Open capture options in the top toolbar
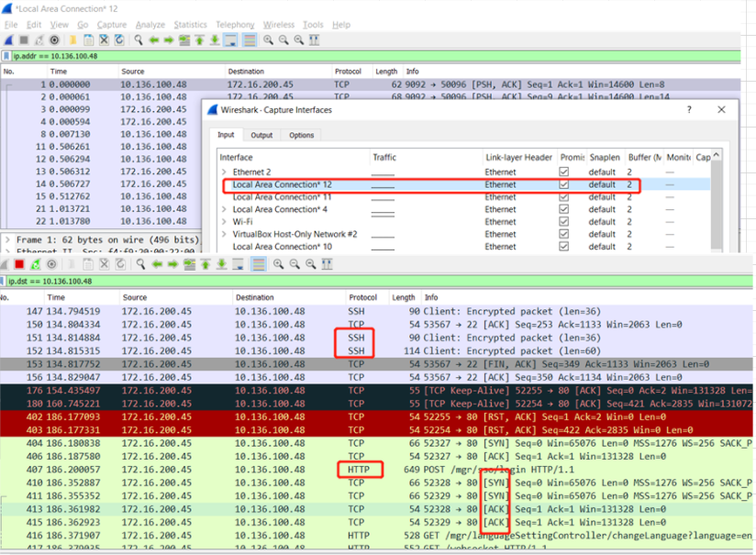 54,40
